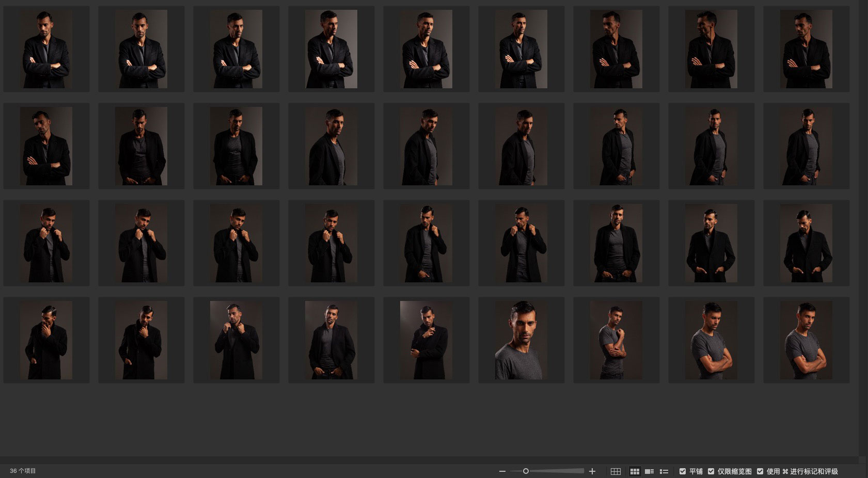The width and height of the screenshot is (868, 478).
Task: Select the first thumbnail in the third row
Action: point(46,243)
